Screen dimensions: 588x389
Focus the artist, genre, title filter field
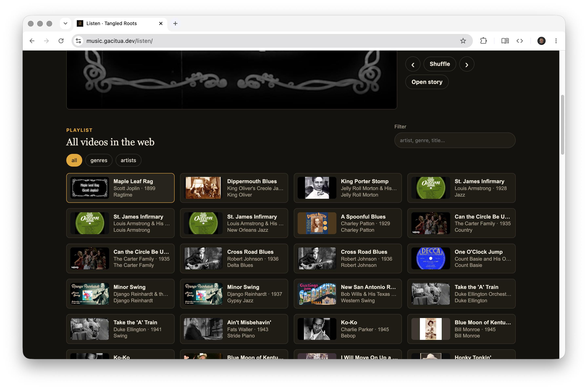455,140
